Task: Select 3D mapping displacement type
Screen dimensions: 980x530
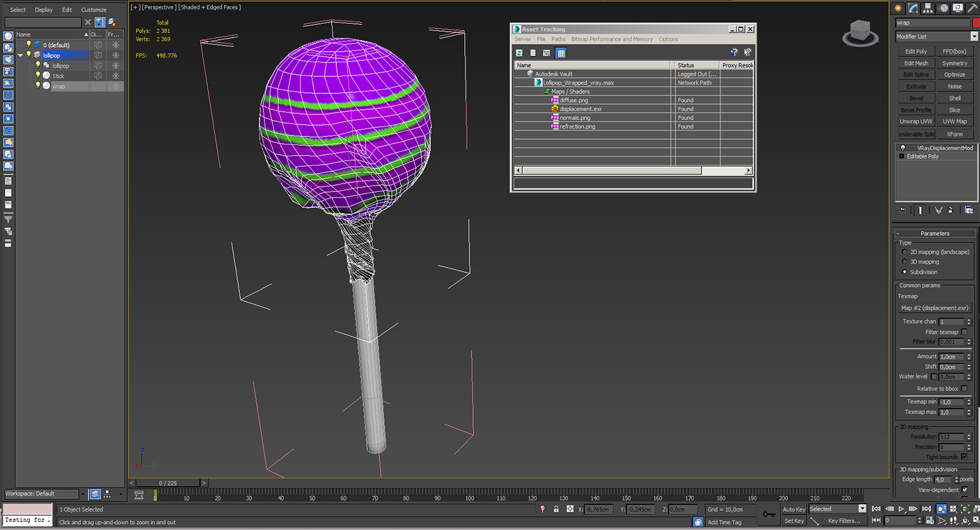Action: 905,262
